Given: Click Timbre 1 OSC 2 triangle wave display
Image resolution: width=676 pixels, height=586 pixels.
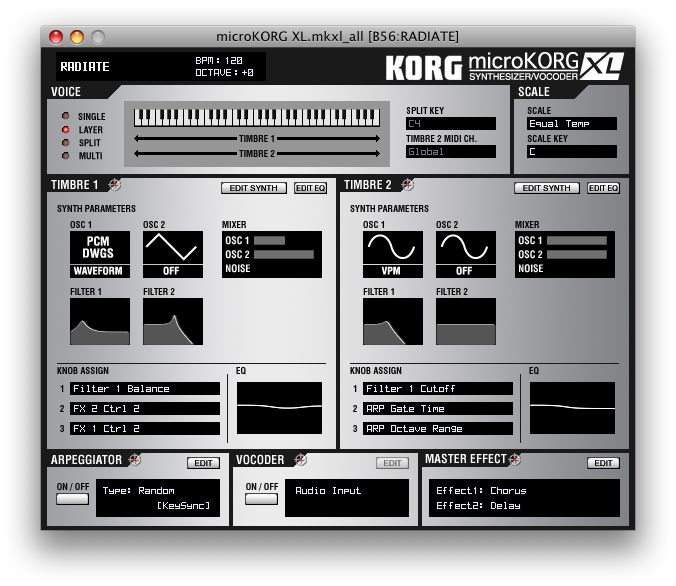Looking at the screenshot, I should click(173, 254).
